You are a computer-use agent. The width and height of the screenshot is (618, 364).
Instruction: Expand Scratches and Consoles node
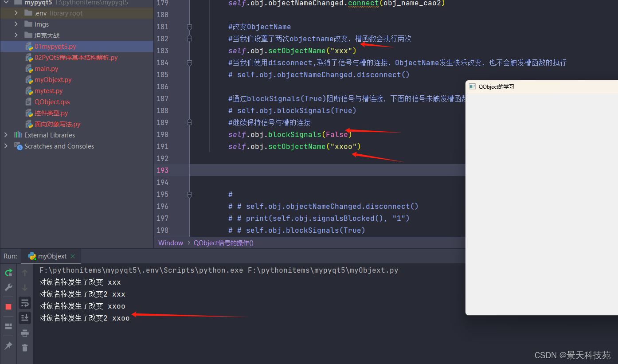coord(6,146)
